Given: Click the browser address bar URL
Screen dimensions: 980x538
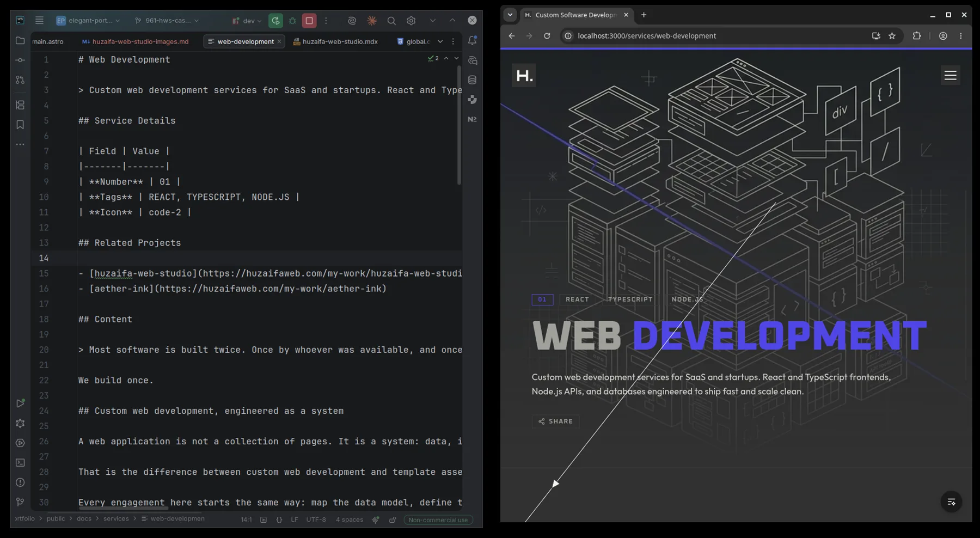Looking at the screenshot, I should click(647, 36).
